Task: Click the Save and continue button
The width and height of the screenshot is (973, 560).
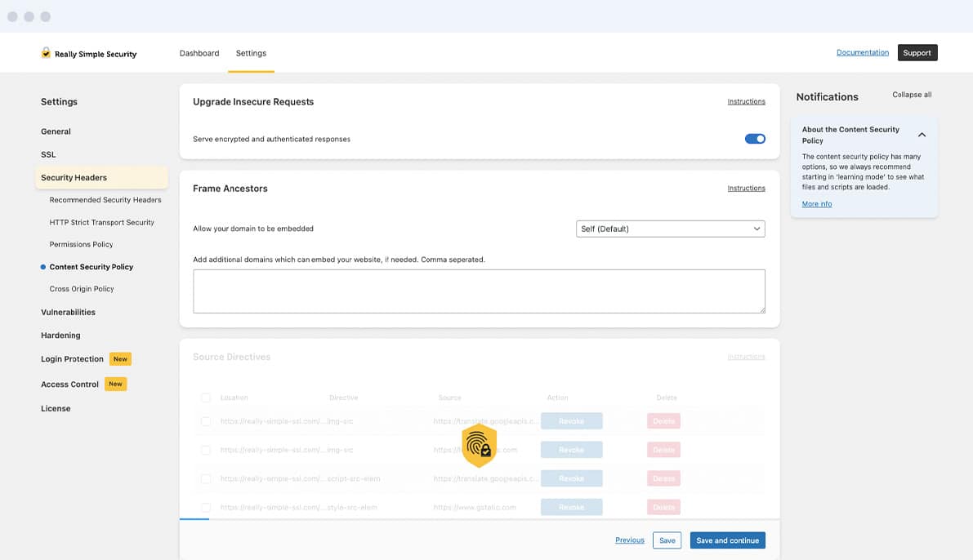Action: [x=727, y=540]
